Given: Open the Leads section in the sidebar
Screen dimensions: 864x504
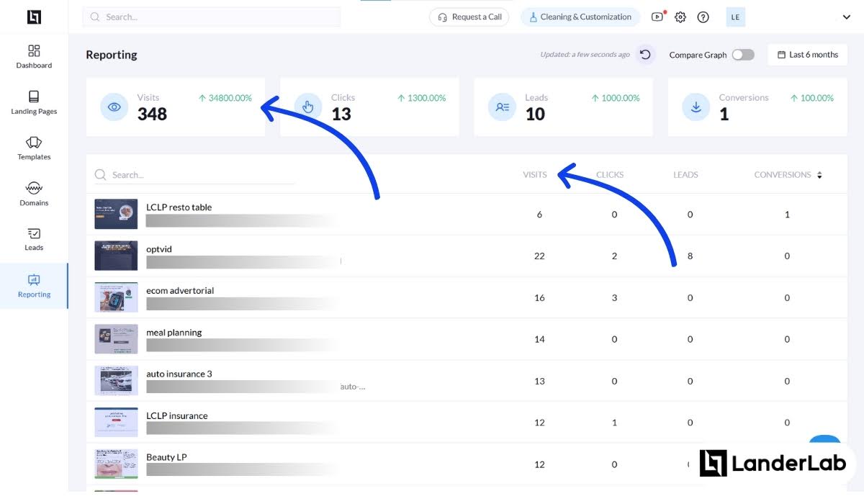Looking at the screenshot, I should tap(34, 239).
